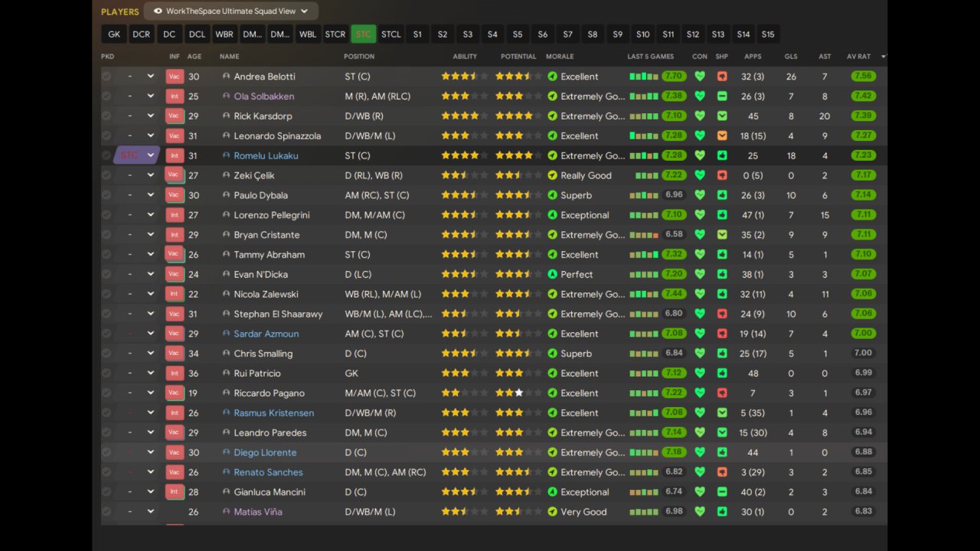980x551 pixels.
Task: Toggle Matias Viña's selection circle
Action: pyautogui.click(x=106, y=512)
